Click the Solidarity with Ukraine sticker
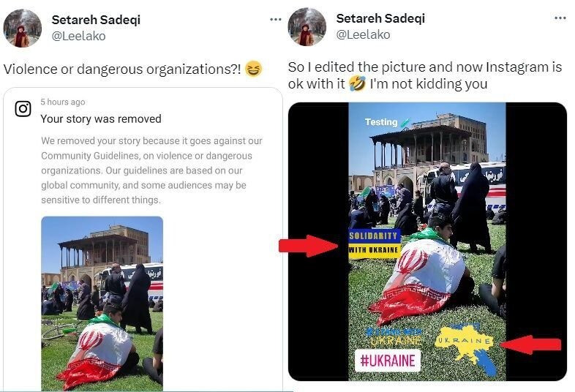 point(374,243)
